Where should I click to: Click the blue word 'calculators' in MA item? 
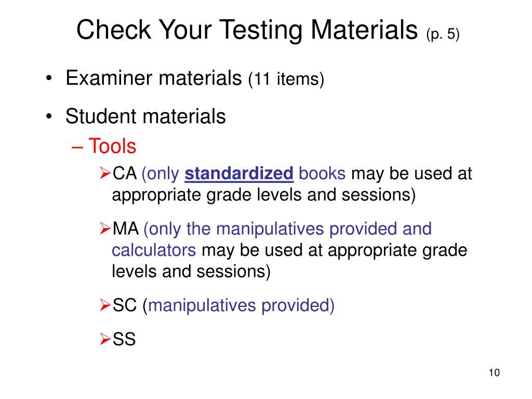pyautogui.click(x=154, y=250)
